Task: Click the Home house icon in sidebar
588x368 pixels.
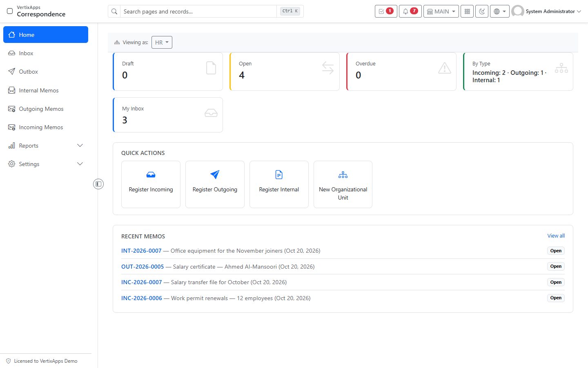Action: click(11, 35)
